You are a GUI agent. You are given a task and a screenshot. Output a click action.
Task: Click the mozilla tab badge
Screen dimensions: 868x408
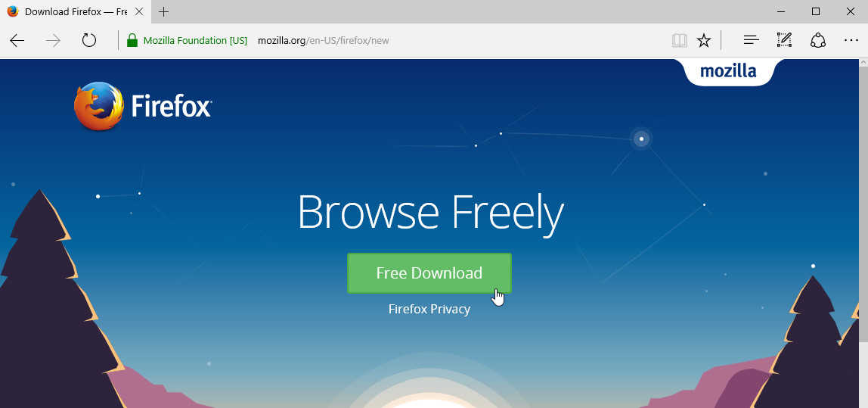click(x=728, y=72)
